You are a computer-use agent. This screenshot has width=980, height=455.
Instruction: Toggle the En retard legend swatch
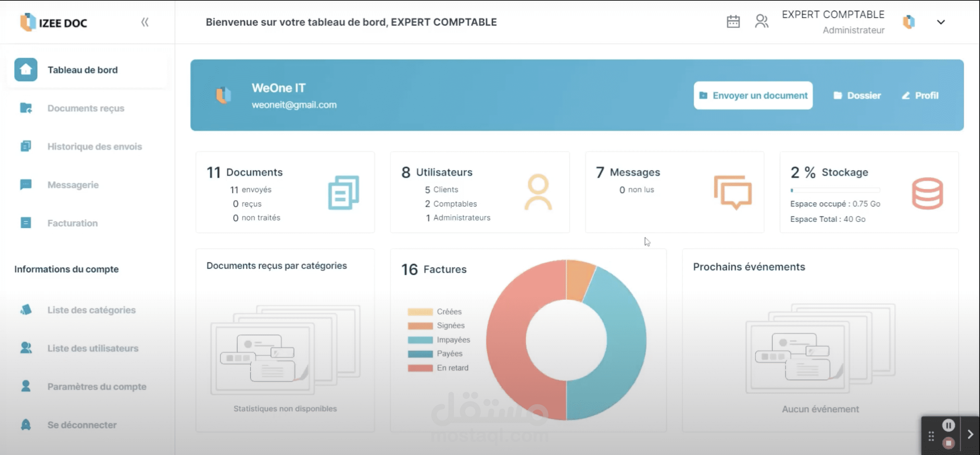pyautogui.click(x=420, y=368)
